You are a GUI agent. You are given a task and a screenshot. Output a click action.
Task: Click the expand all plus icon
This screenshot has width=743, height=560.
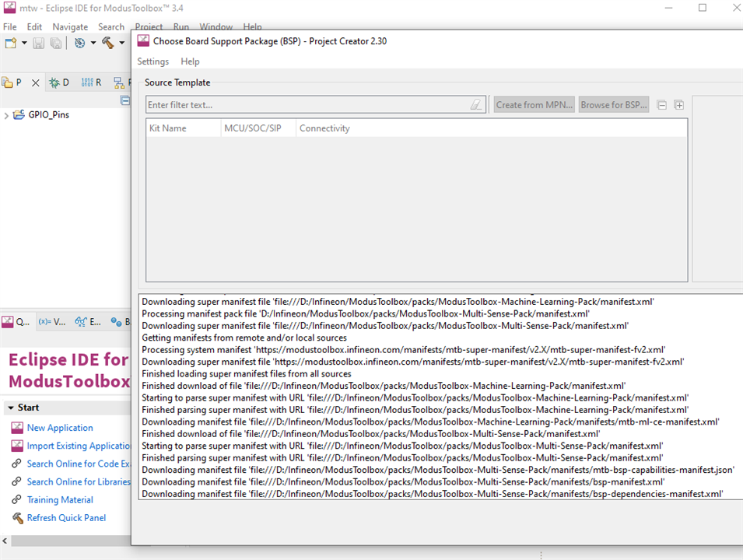coord(679,105)
